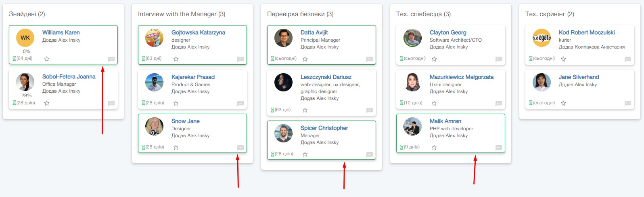Click hourglass icon on Malik Amran card

pyautogui.click(x=401, y=147)
